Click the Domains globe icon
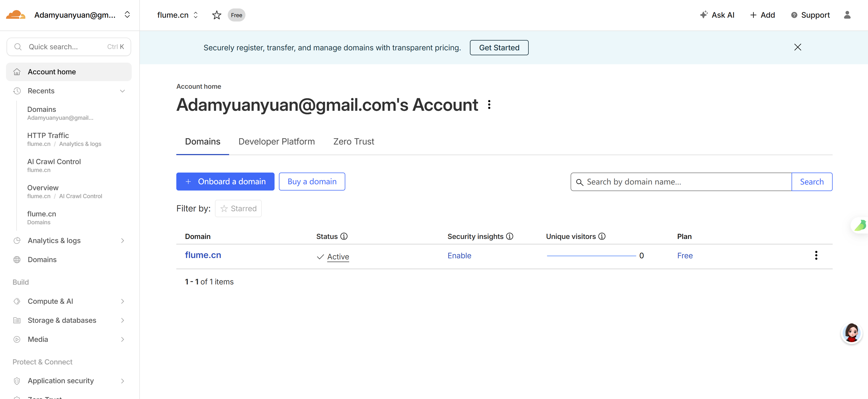The width and height of the screenshot is (868, 399). [x=17, y=259]
